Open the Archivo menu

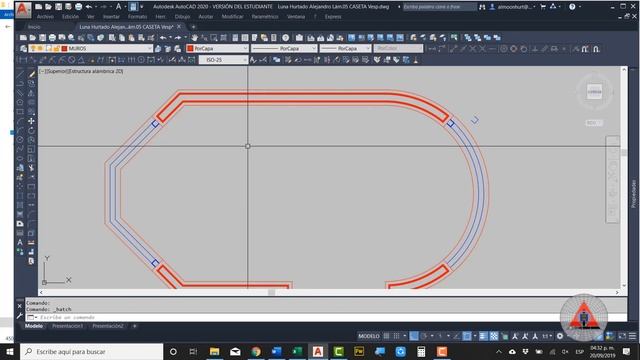point(45,17)
